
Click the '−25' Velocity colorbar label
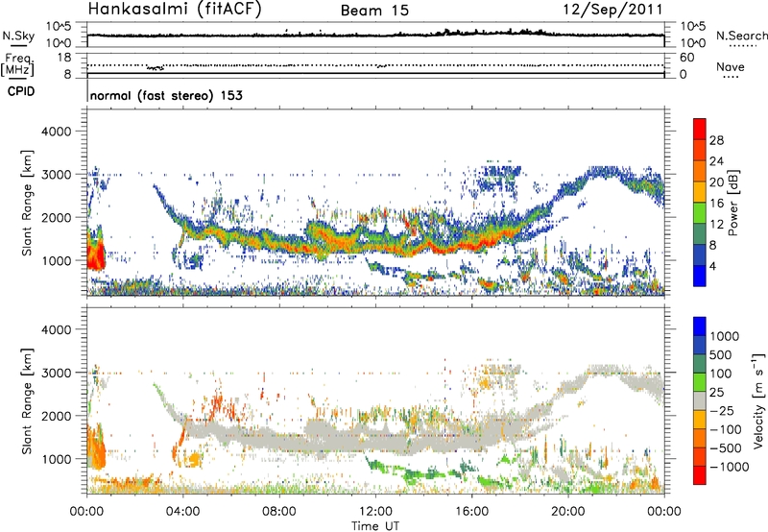[x=722, y=411]
